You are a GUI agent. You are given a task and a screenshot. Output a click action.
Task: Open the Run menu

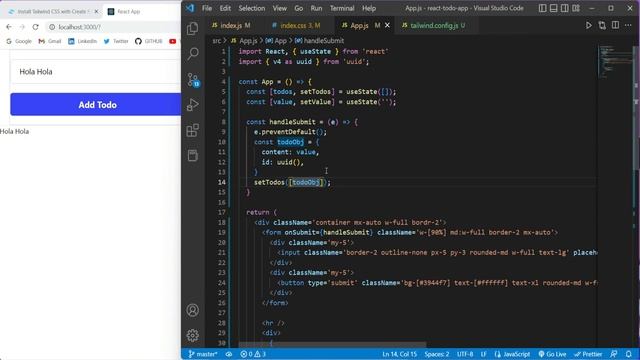(316, 8)
